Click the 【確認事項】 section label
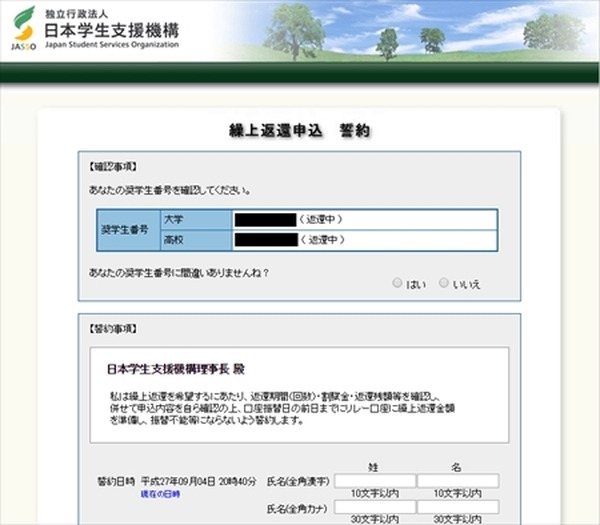The image size is (600, 525). coord(113,167)
